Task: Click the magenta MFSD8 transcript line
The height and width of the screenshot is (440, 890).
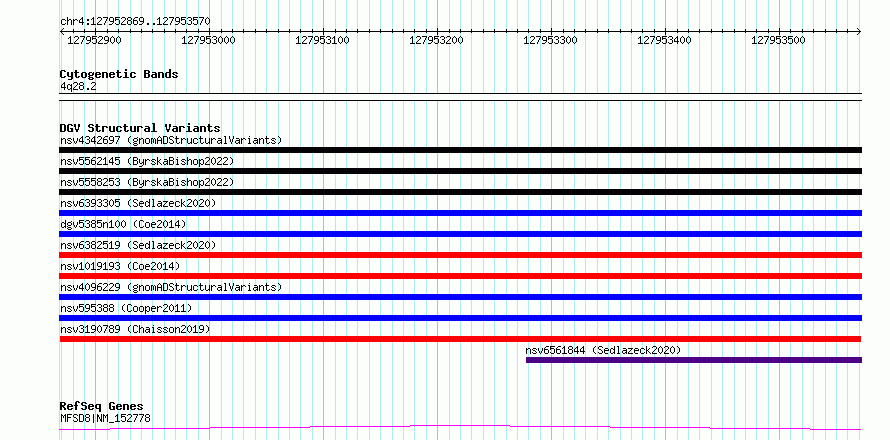Action: point(461,427)
